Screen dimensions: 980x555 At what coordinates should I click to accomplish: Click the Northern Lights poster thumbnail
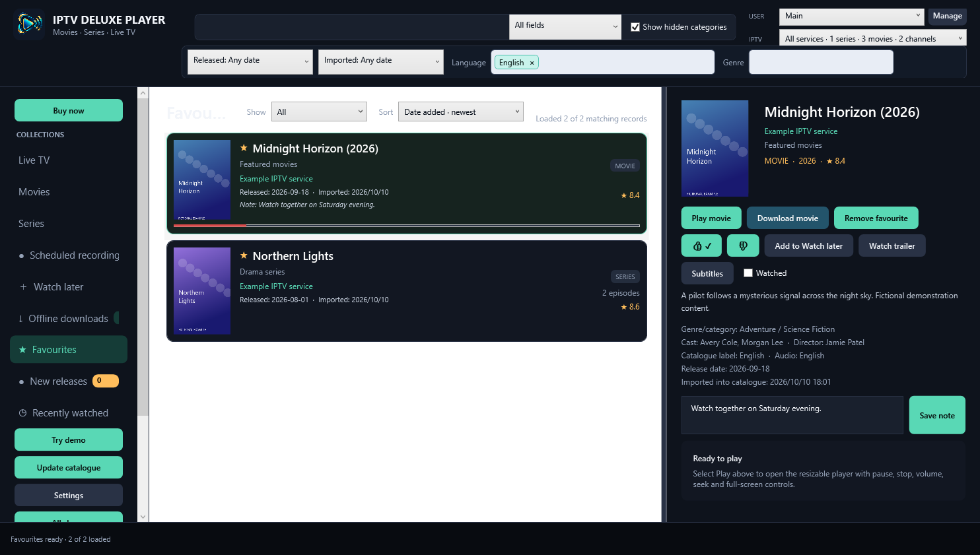[202, 290]
